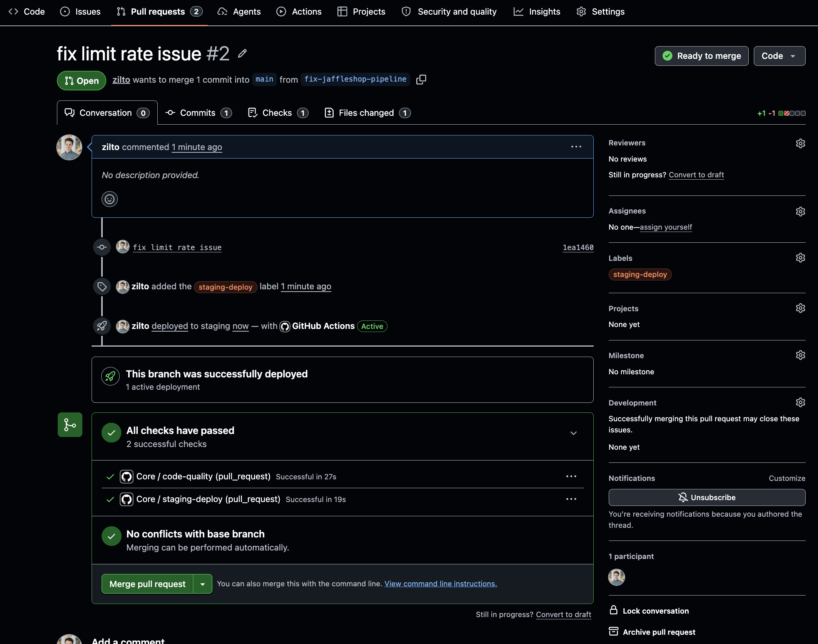Open View command line instructions link
Image resolution: width=818 pixels, height=644 pixels.
coord(441,584)
